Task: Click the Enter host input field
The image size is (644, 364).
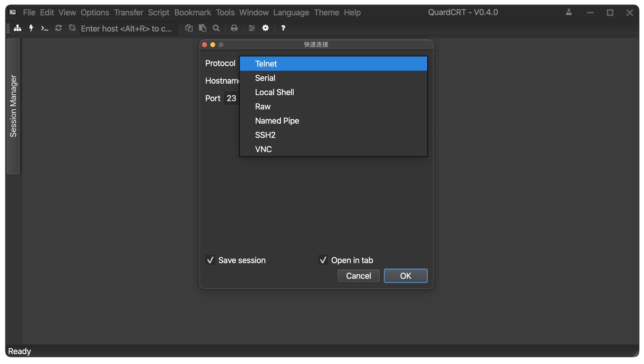Action: (127, 29)
